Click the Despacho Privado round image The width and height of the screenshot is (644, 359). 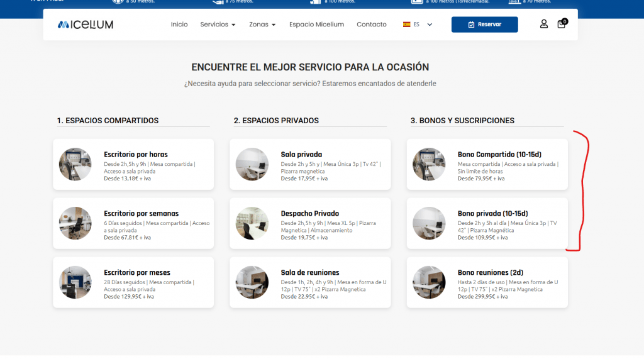(x=252, y=223)
